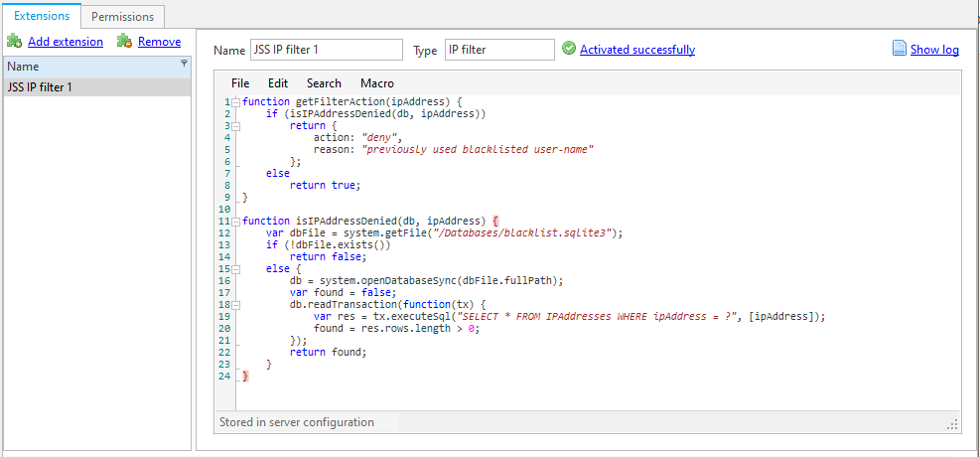This screenshot has width=980, height=457.
Task: Collapse the else block fold at line 15
Action: 236,268
